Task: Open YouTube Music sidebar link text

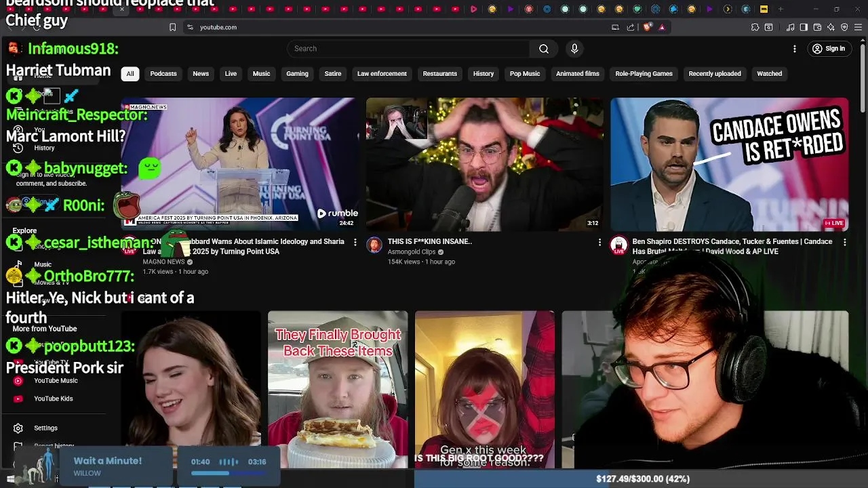Action: coord(56,381)
